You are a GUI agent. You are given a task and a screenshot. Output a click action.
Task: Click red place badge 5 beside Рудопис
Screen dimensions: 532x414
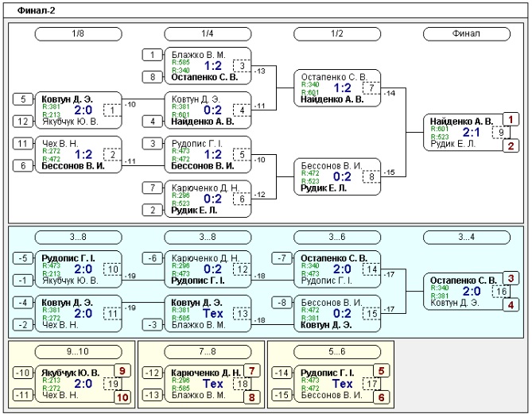[x=381, y=371]
